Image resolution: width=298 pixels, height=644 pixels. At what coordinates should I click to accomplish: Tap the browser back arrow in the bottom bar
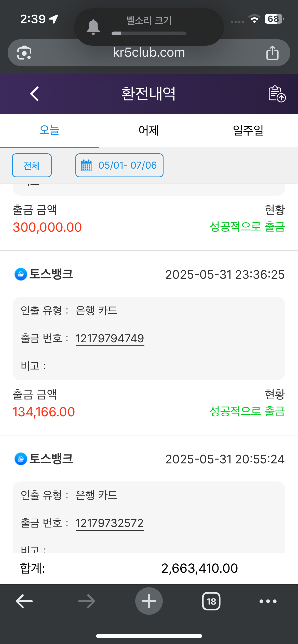point(24,601)
